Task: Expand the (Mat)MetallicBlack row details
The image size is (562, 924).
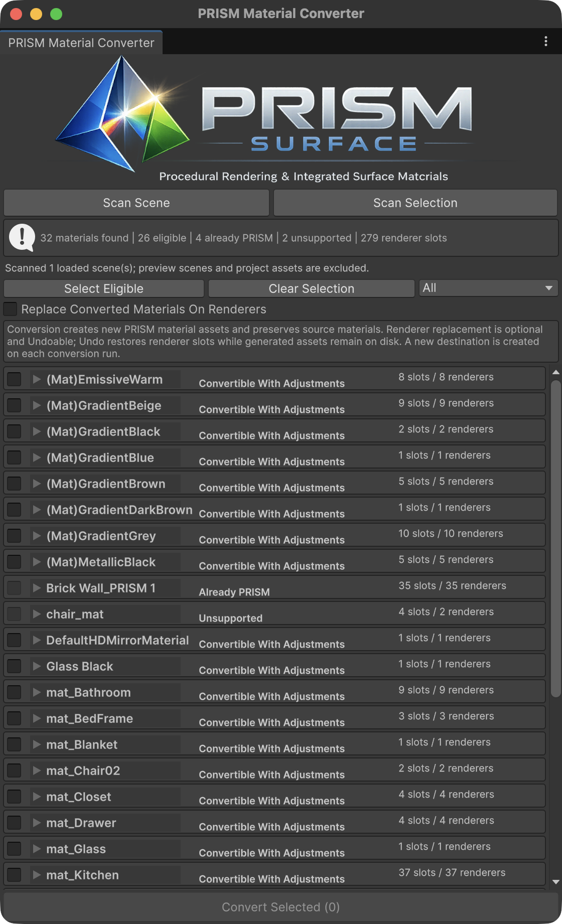Action: click(x=37, y=562)
